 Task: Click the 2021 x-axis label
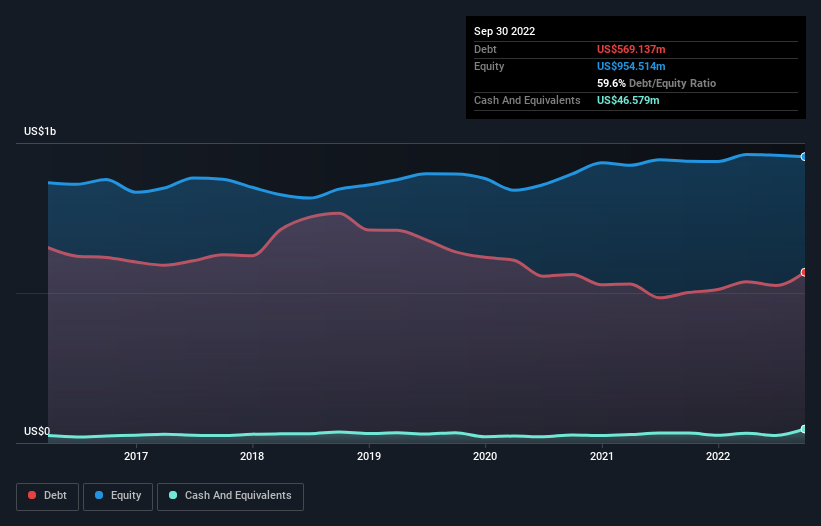point(602,456)
